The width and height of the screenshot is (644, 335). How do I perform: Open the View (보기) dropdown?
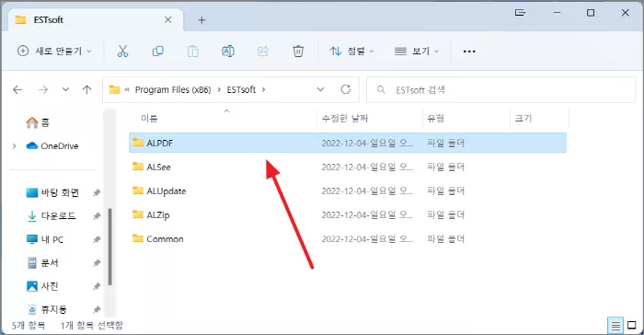coord(417,51)
